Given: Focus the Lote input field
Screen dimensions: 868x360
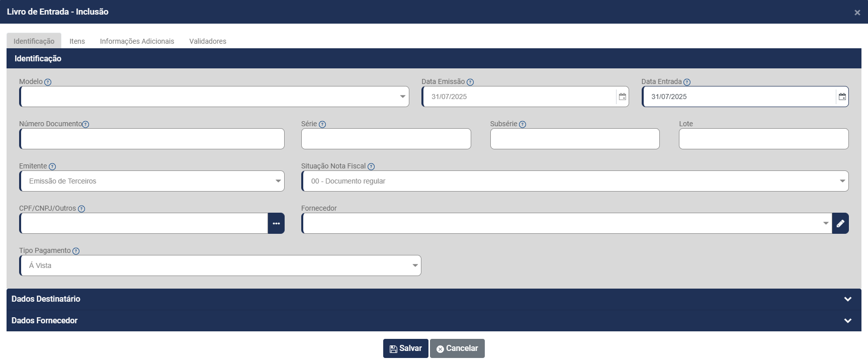Looking at the screenshot, I should (764, 139).
